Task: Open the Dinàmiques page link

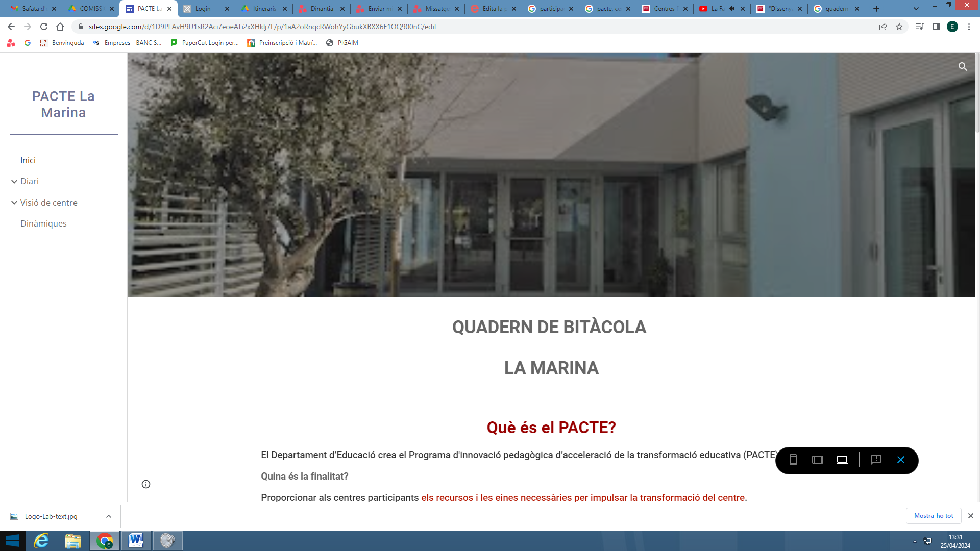Action: (x=43, y=223)
